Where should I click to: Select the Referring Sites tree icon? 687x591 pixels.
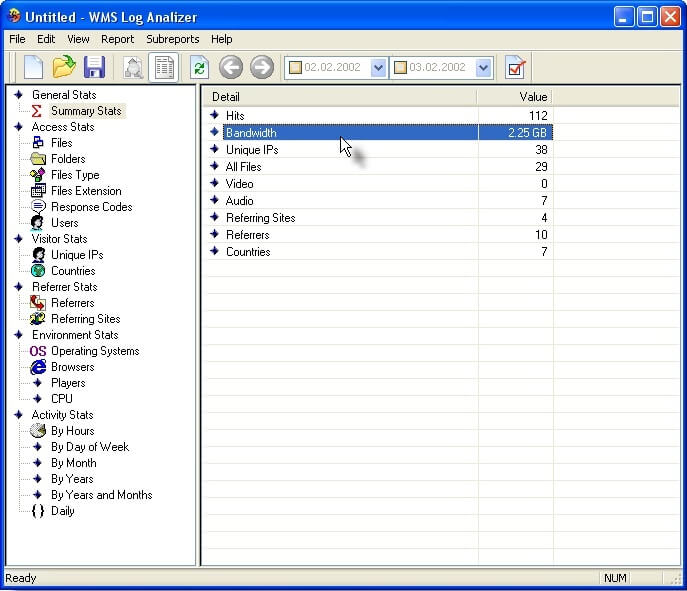point(38,319)
